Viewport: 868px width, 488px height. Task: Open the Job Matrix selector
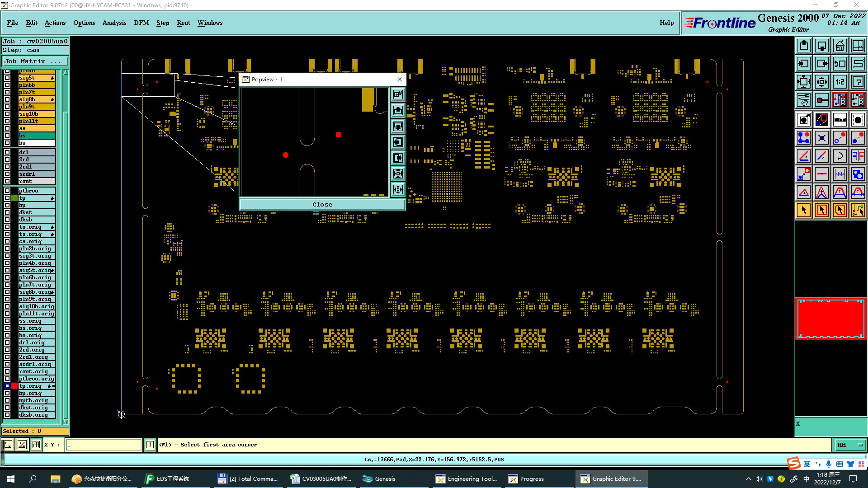click(35, 61)
